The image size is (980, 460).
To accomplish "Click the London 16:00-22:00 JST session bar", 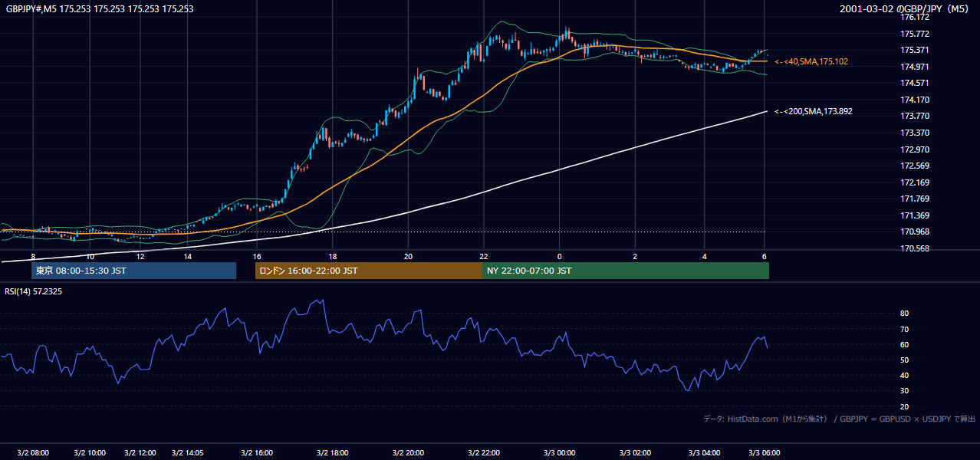I will 369,271.
